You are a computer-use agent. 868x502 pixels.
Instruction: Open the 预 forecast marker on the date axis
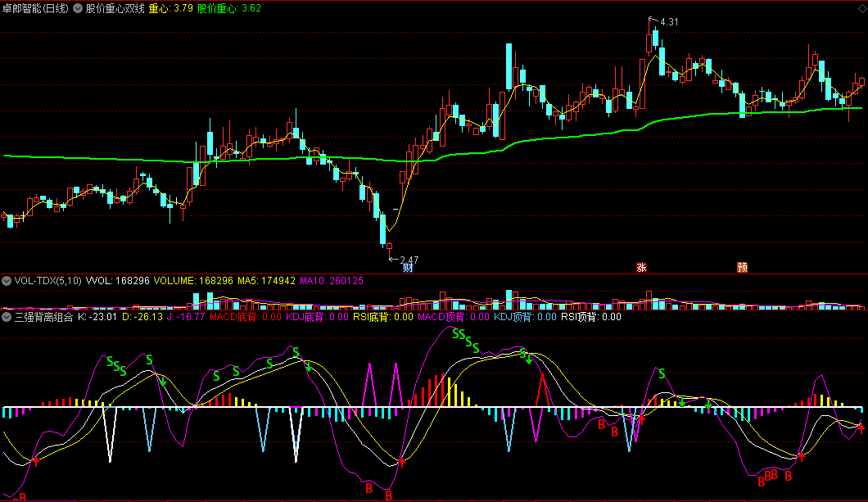tap(743, 268)
